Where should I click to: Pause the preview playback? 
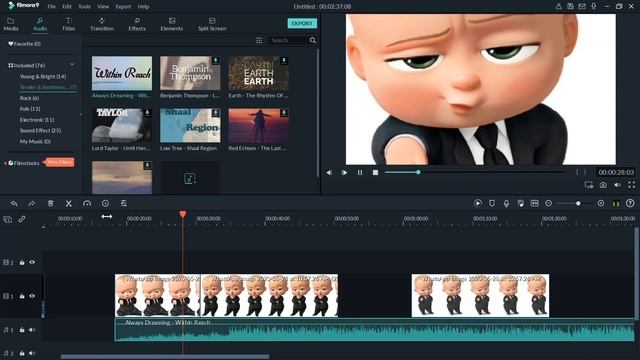(360, 173)
